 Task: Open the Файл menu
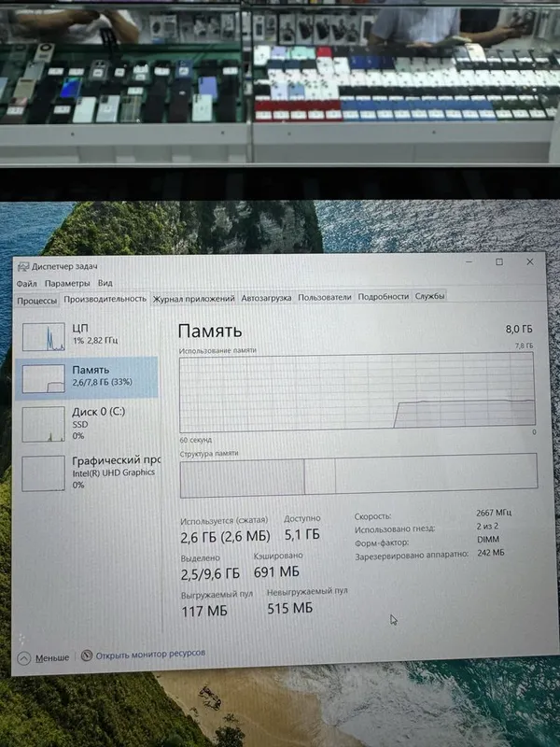27,284
